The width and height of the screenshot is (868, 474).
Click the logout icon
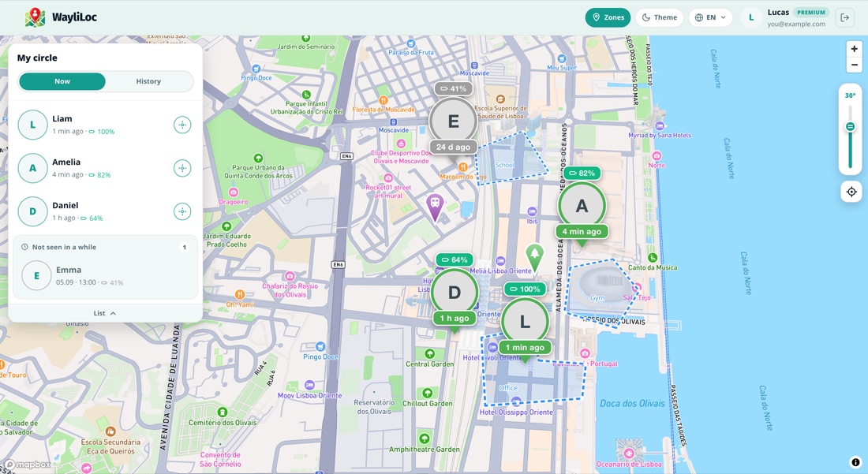845,17
